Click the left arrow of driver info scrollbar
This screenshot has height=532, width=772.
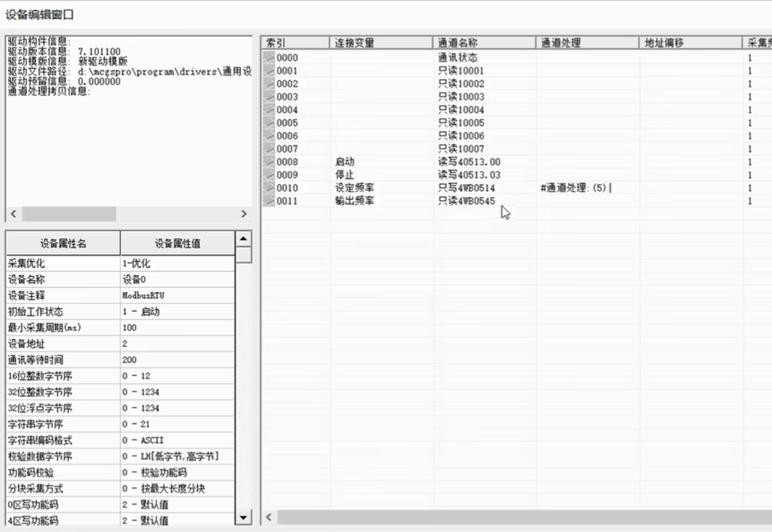tap(12, 214)
